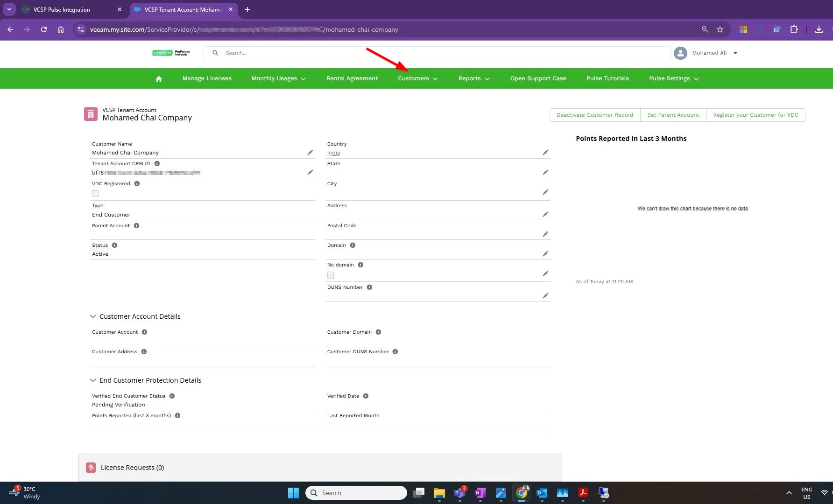The image size is (833, 504).
Task: Edit the State field pencil
Action: [x=545, y=172]
